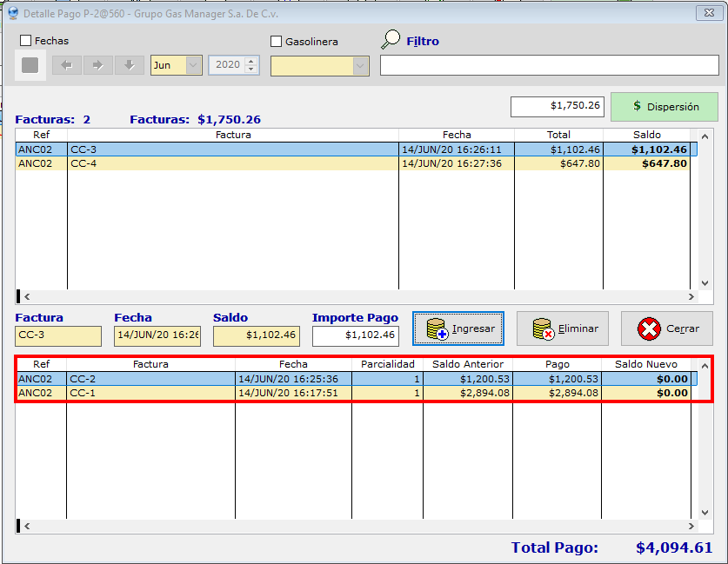
Task: Click the down arrow date button
Action: [129, 65]
